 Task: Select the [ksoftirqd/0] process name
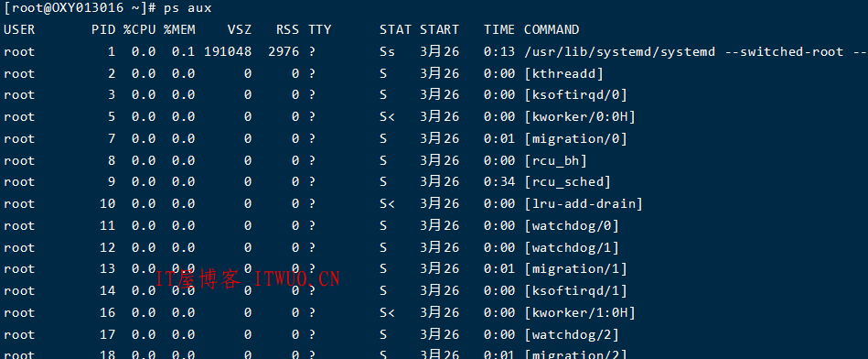[x=575, y=94]
